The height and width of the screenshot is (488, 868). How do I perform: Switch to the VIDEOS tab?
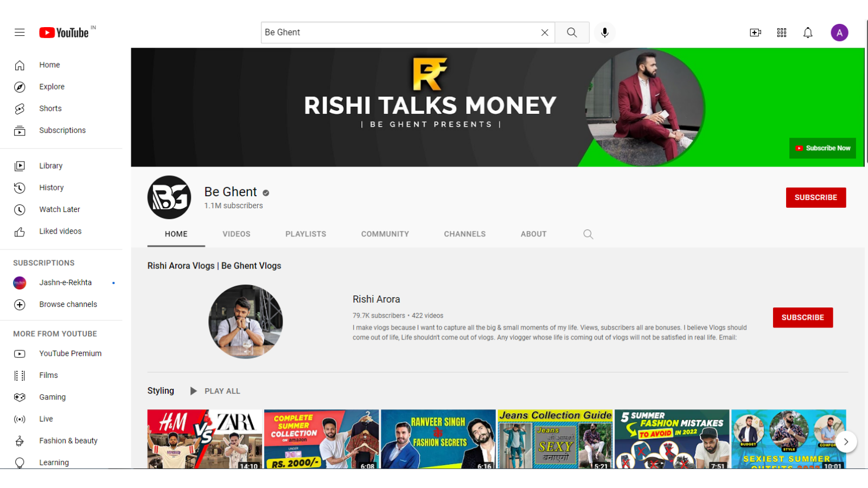tap(237, 234)
